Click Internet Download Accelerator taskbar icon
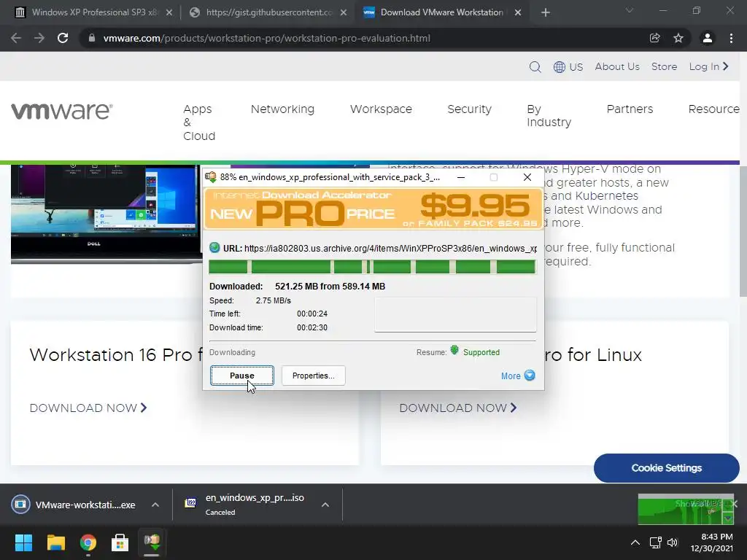 (152, 542)
